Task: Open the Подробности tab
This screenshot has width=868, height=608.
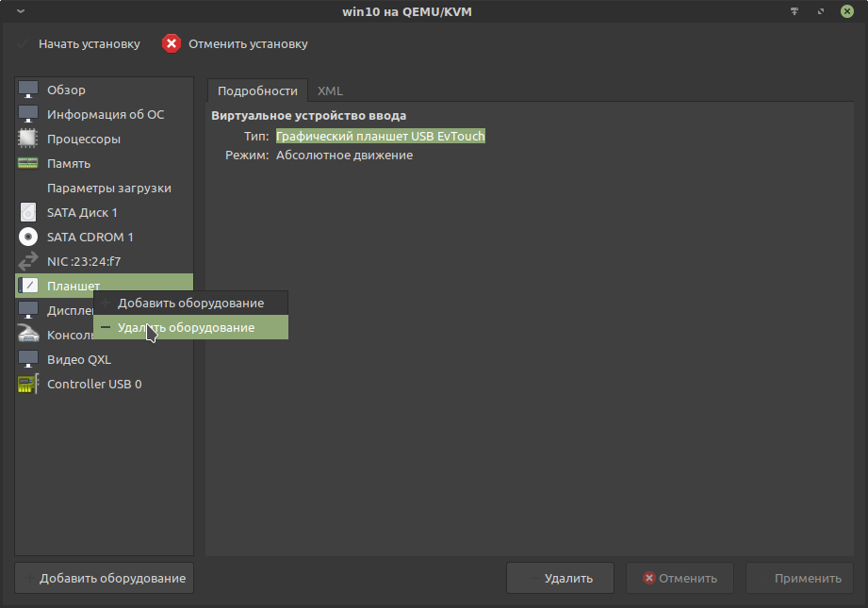Action: click(257, 90)
